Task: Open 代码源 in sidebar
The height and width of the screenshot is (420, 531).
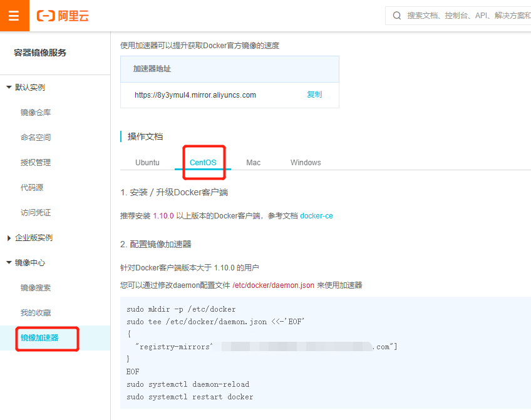Action: pyautogui.click(x=32, y=188)
